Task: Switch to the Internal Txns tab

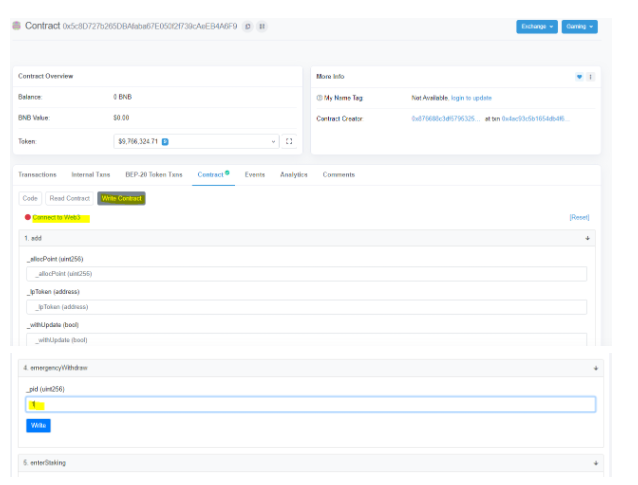Action: (x=91, y=175)
